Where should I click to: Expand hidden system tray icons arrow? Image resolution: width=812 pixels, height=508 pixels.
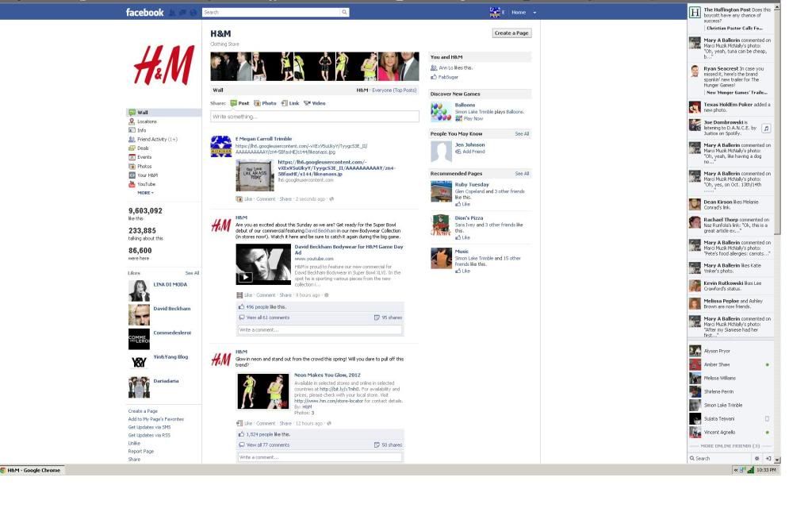(735, 470)
